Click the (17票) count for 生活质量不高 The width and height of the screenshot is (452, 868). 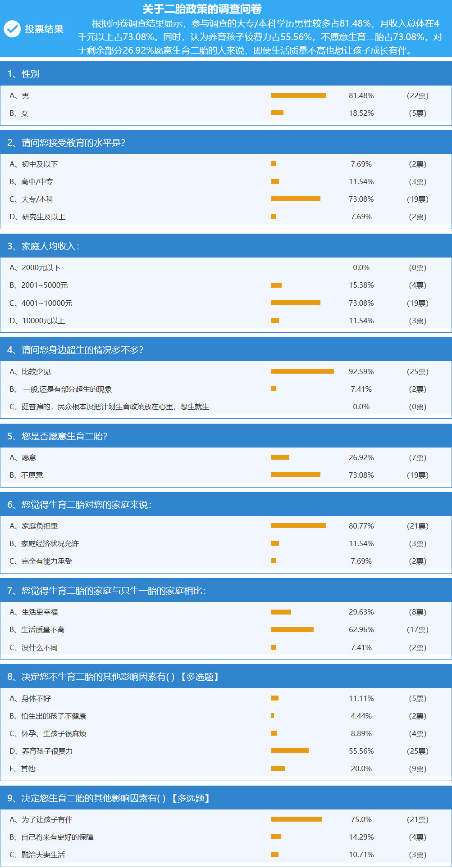418,630
